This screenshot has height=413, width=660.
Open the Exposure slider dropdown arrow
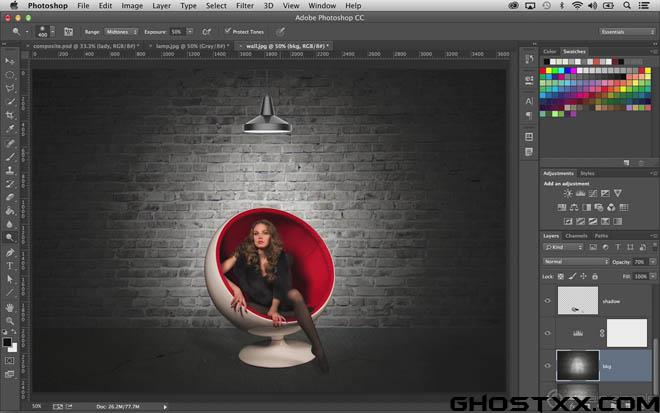pos(190,32)
